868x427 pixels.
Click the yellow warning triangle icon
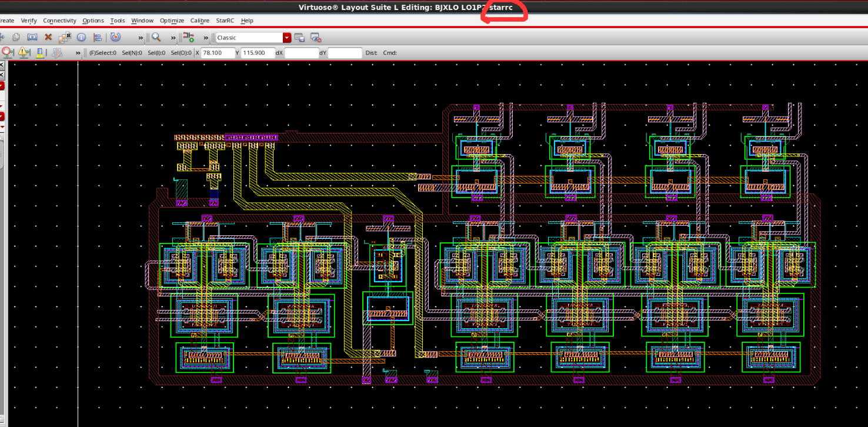pos(24,52)
